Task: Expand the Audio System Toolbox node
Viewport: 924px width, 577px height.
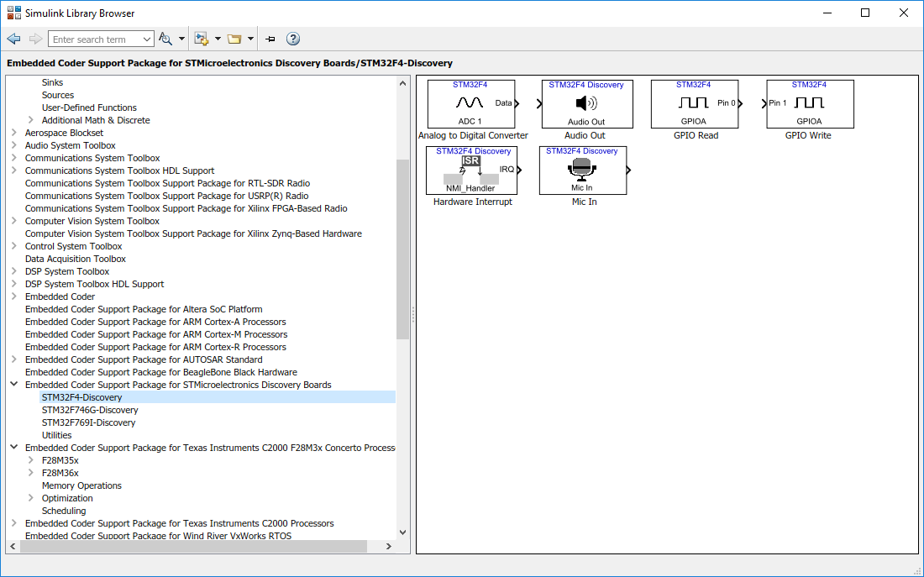Action: pos(14,145)
